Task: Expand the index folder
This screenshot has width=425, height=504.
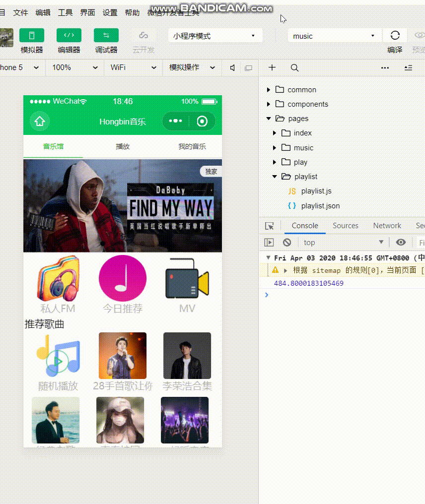Action: [275, 133]
